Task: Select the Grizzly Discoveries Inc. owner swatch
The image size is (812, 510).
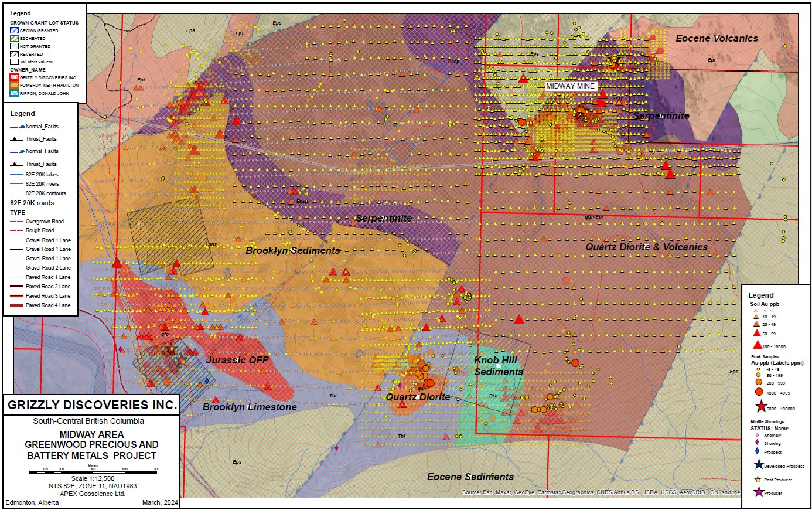Action: 14,77
